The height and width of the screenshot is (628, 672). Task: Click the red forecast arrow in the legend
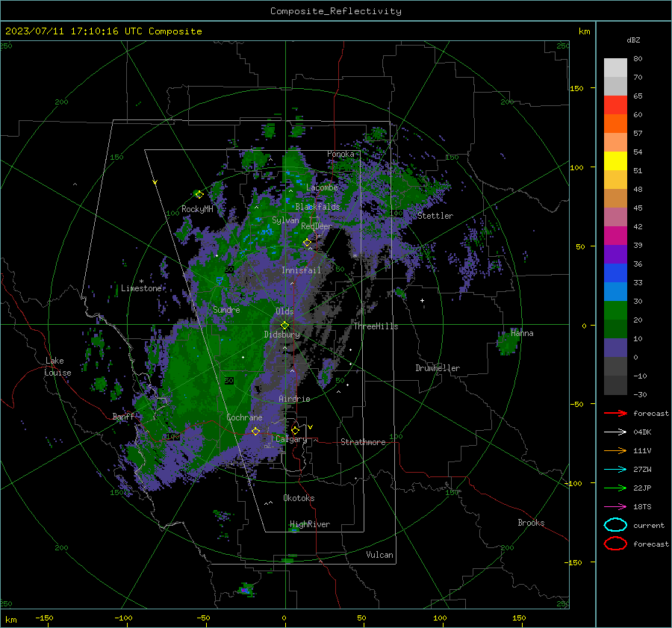point(615,413)
